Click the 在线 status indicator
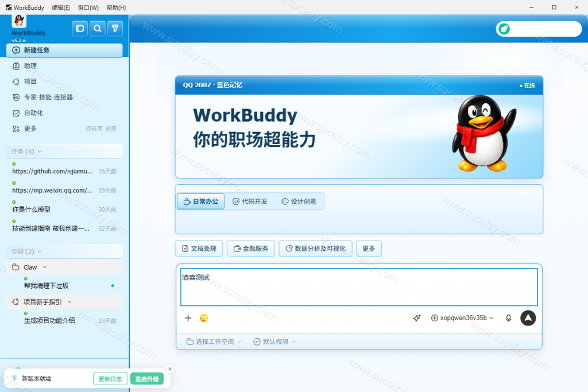Image resolution: width=588 pixels, height=392 pixels. (527, 86)
